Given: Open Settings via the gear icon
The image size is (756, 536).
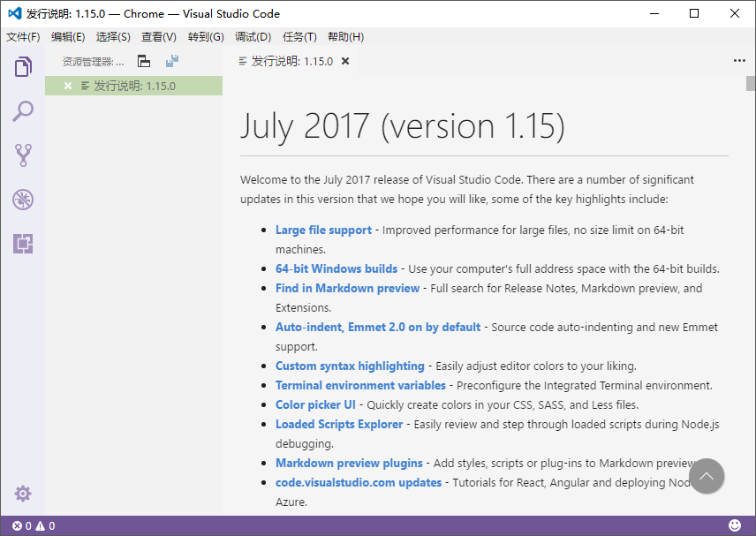Looking at the screenshot, I should pos(23,494).
